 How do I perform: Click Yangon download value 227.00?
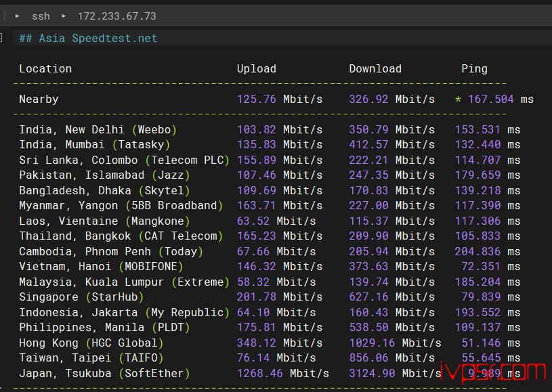(x=368, y=206)
